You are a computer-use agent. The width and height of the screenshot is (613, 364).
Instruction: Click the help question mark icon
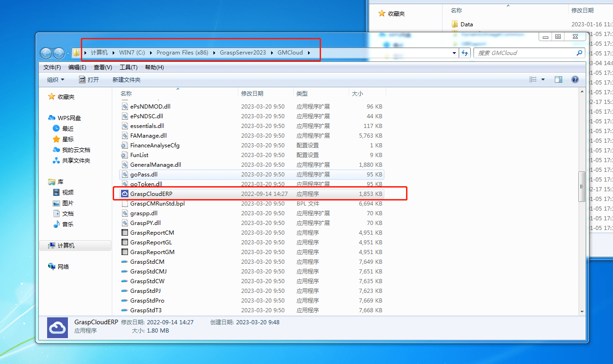(575, 79)
